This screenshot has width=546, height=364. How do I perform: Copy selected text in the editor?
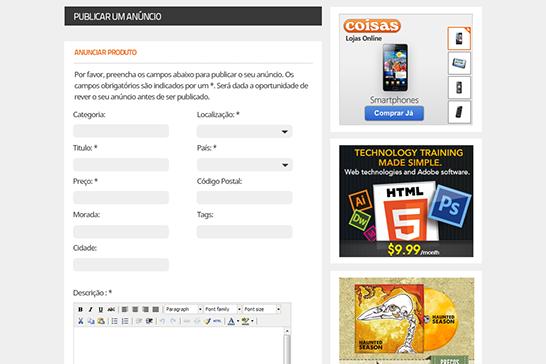pos(91,321)
